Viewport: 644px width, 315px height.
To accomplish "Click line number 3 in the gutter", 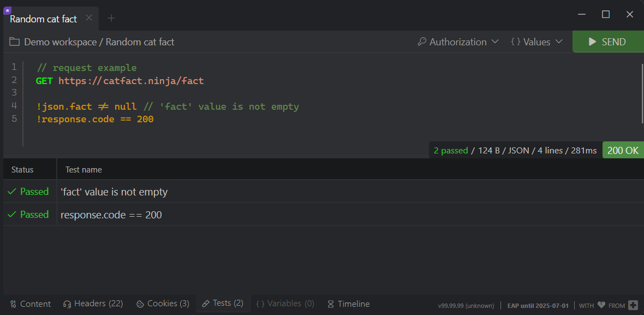I will click(14, 92).
